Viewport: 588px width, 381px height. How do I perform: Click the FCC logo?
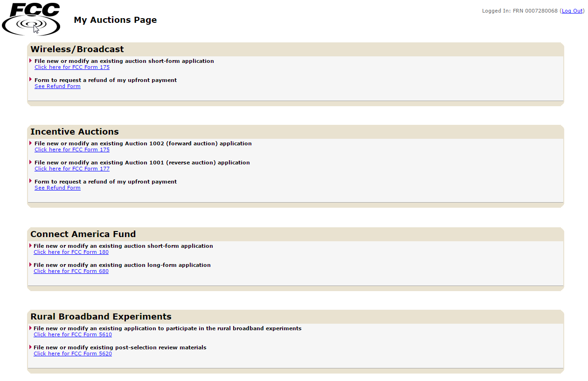pos(31,19)
